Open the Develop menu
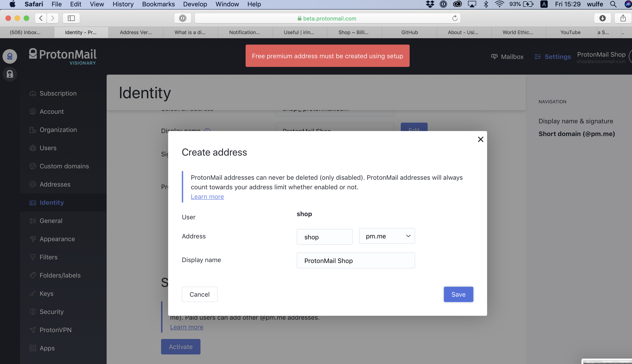The width and height of the screenshot is (632, 364). 195,4
